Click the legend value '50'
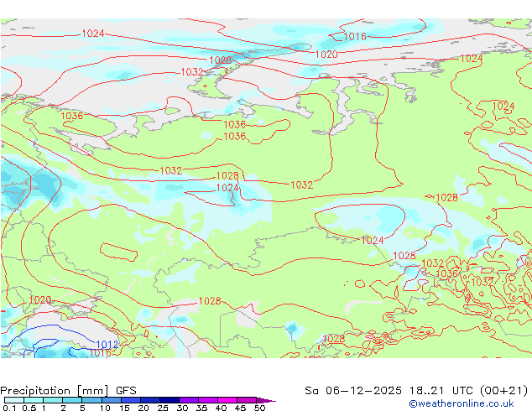This screenshot has width=532, height=411. click(x=259, y=408)
